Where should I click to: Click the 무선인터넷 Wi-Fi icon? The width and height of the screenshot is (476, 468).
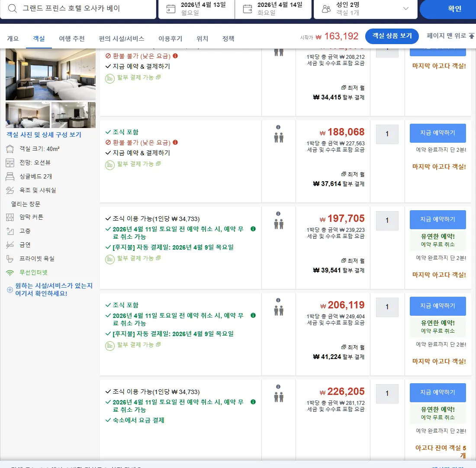[10, 272]
